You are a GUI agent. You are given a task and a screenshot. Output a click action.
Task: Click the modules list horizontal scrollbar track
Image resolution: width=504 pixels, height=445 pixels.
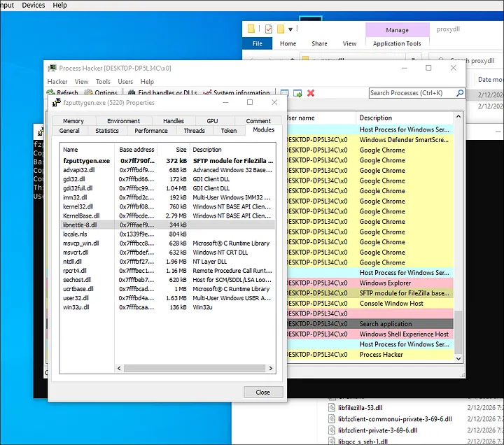[195, 368]
